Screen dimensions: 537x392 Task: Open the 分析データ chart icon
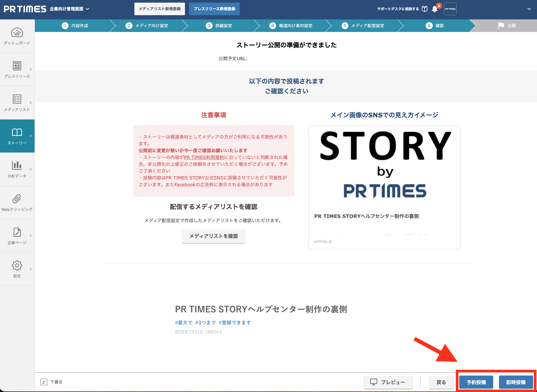(17, 165)
